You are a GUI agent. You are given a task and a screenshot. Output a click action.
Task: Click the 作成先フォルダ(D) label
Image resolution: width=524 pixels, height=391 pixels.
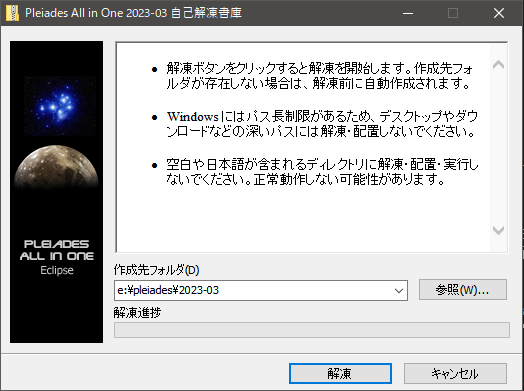[157, 270]
